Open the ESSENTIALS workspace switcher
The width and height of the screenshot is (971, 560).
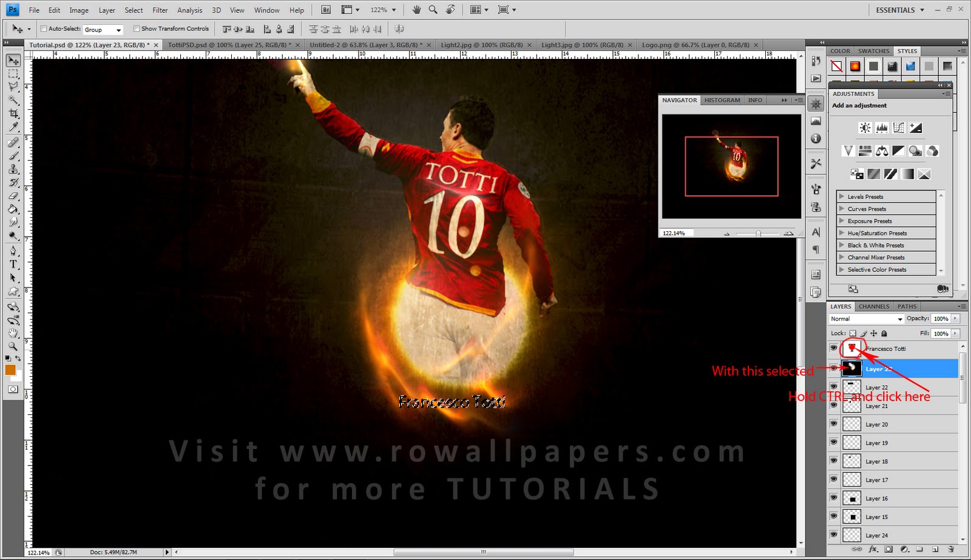pyautogui.click(x=900, y=10)
